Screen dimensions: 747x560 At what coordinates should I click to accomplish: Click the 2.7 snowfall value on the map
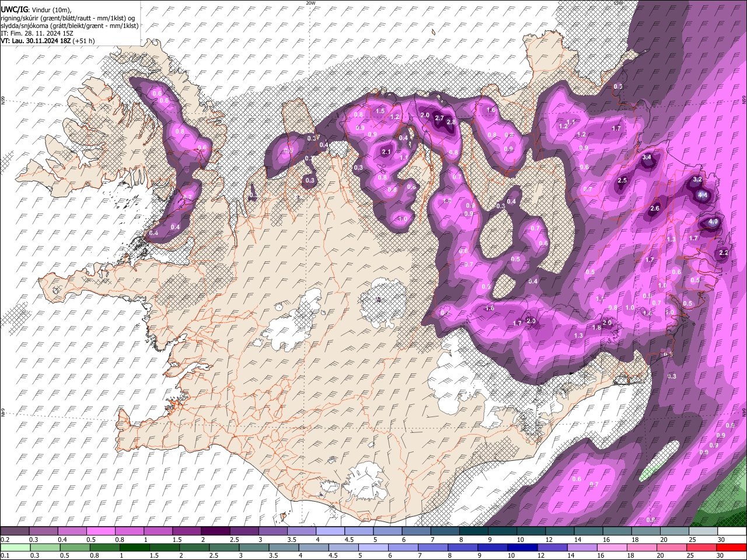pyautogui.click(x=440, y=117)
